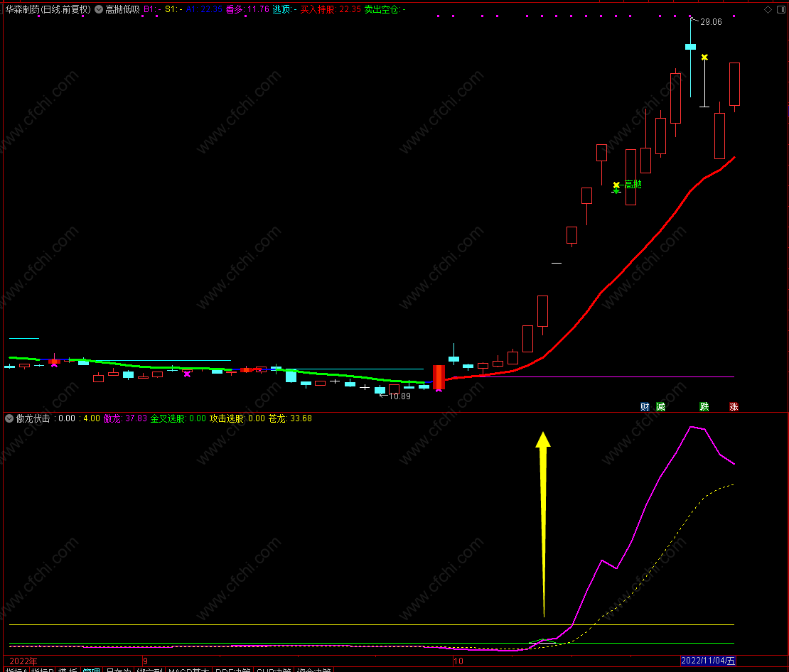Open the highlighted 管理 tab
This screenshot has width=789, height=672.
[92, 669]
